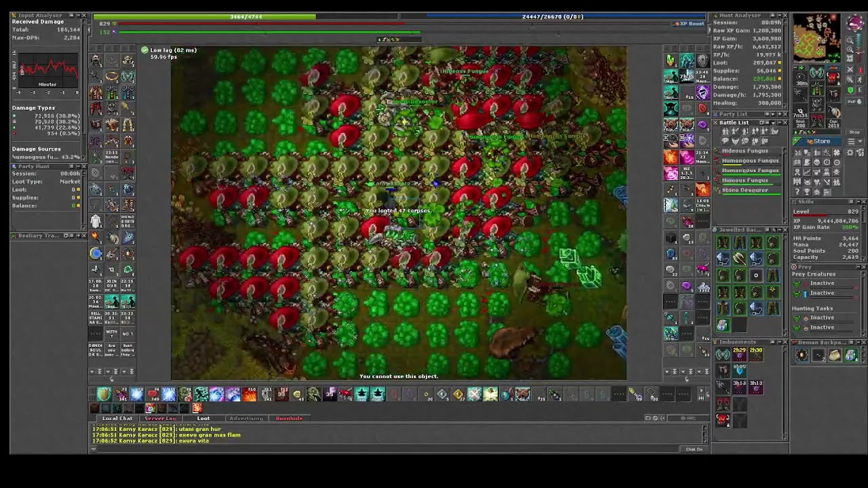Switch to Runnhide chat tab
This screenshot has width=868, height=488.
pyautogui.click(x=289, y=418)
